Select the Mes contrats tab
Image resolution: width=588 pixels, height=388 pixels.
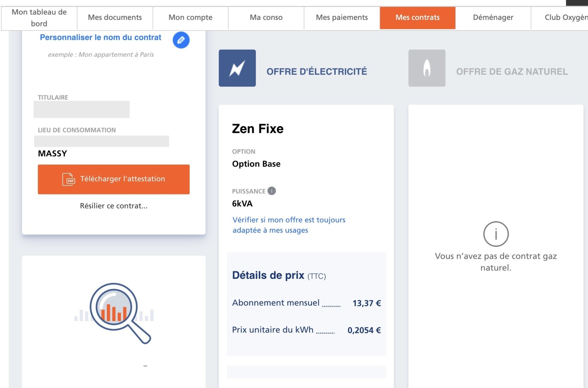coord(417,18)
